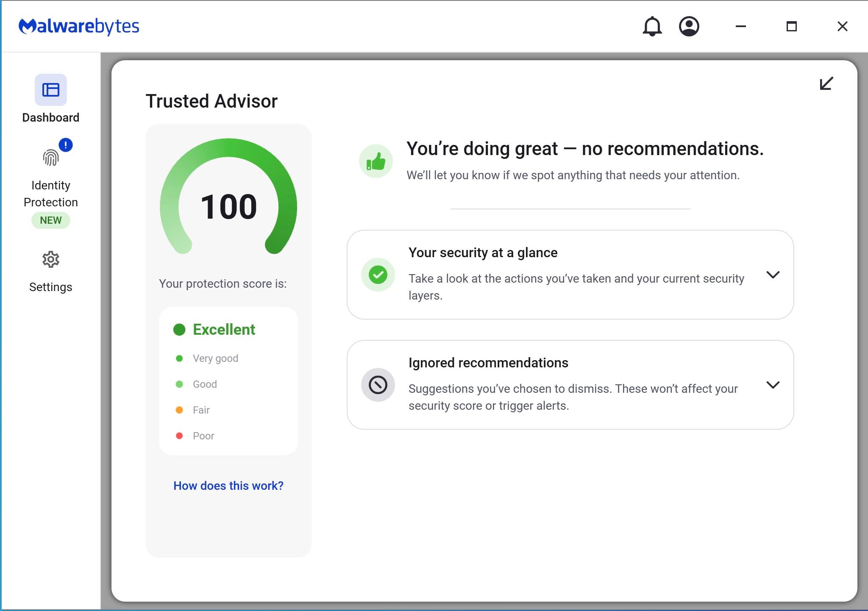Expand the Your security at a glance section
Viewport: 868px width, 611px height.
[773, 275]
